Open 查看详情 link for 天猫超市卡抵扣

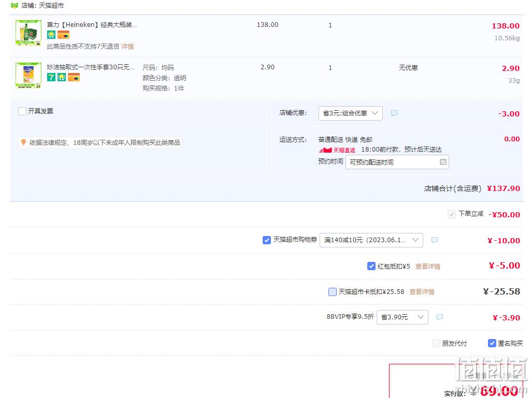coord(422,292)
